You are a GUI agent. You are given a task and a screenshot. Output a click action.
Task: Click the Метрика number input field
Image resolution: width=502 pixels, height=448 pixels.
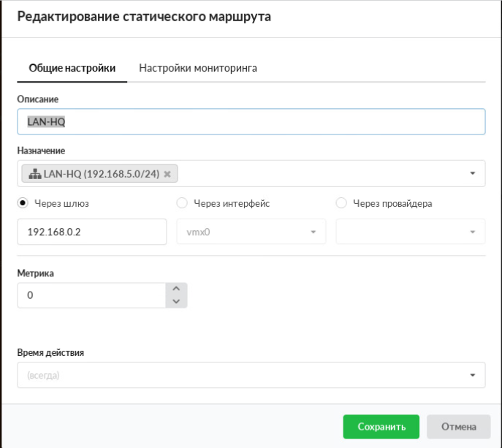91,295
